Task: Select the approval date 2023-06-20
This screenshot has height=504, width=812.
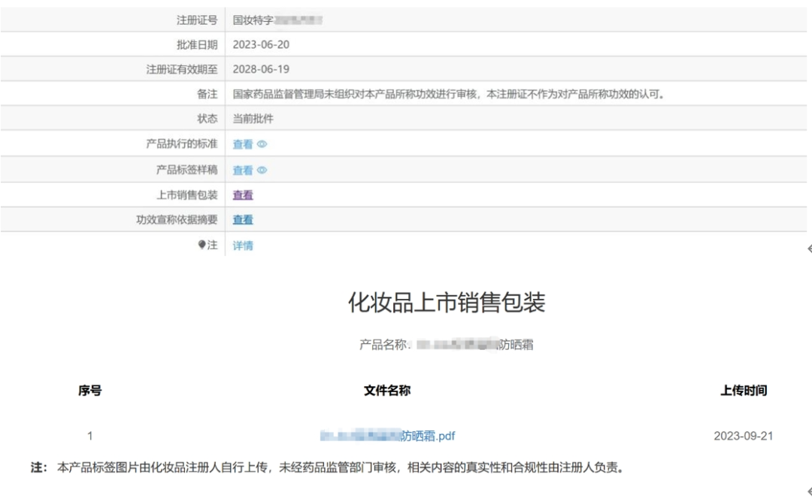Action: 261,44
